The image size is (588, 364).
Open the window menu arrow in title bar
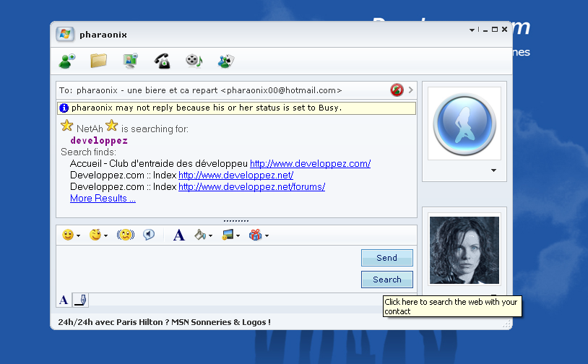[x=472, y=30]
